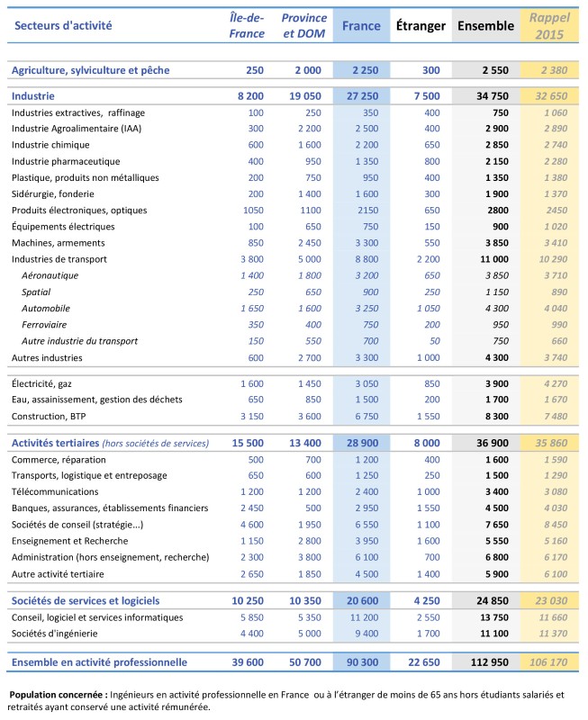
Task: Select the 'Industrie chimique' row label
Action: [50, 145]
